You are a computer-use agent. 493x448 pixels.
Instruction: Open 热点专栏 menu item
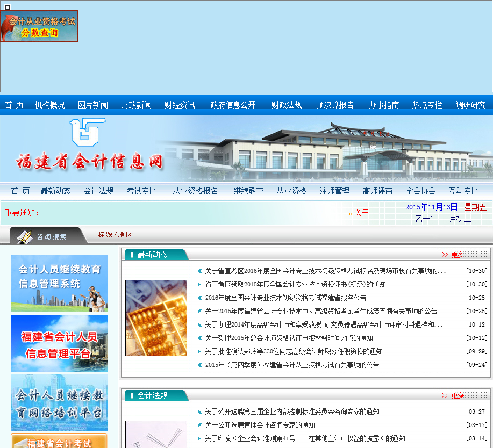point(427,105)
